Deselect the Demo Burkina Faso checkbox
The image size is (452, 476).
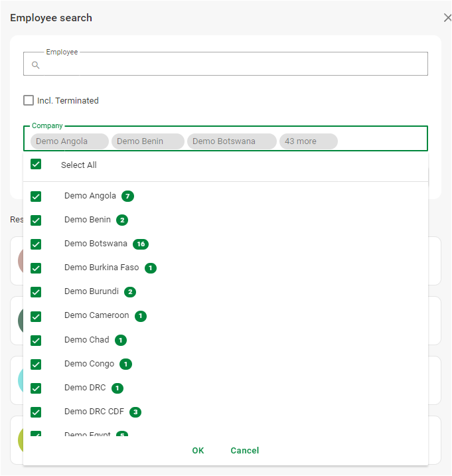tap(36, 268)
